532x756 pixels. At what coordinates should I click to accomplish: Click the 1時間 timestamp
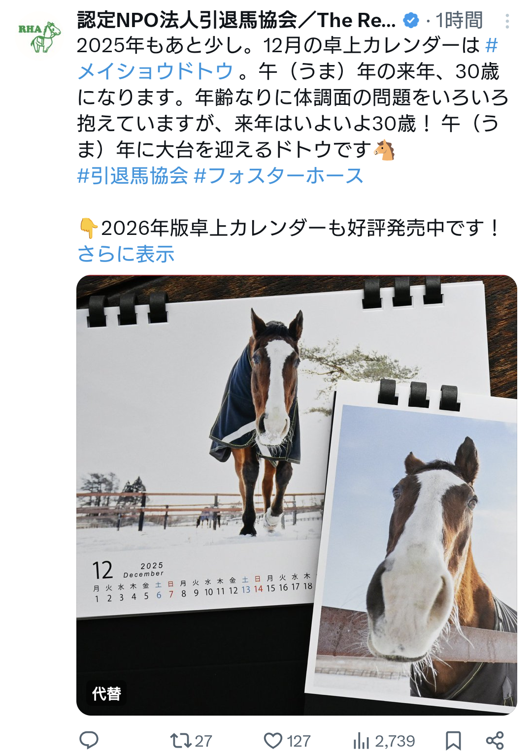pyautogui.click(x=459, y=21)
